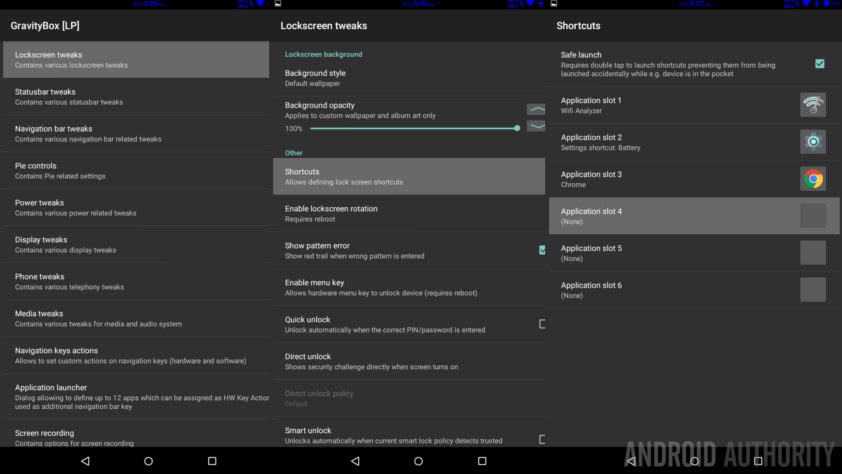Select Application slot 3 Chrome row
The height and width of the screenshot is (474, 842).
click(x=695, y=179)
